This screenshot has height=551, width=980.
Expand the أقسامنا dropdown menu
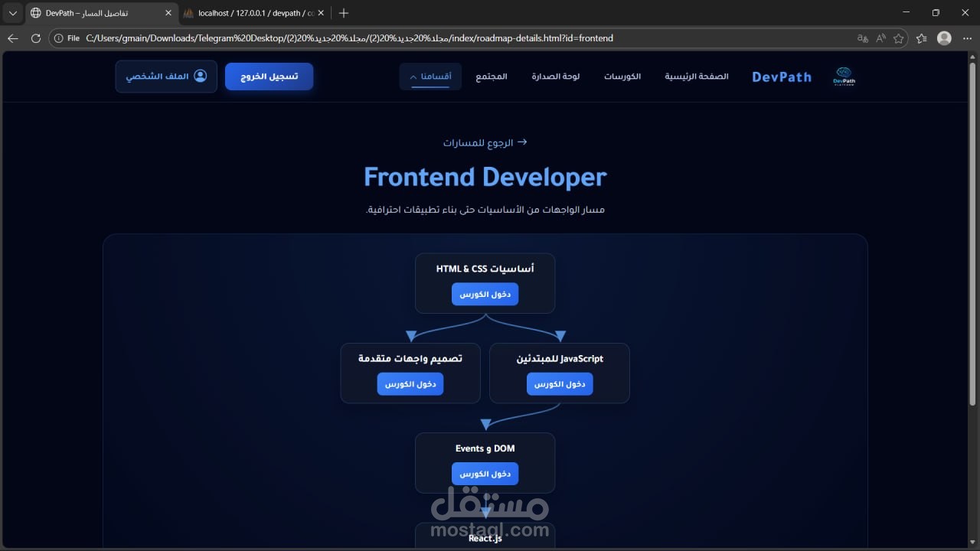coord(430,77)
